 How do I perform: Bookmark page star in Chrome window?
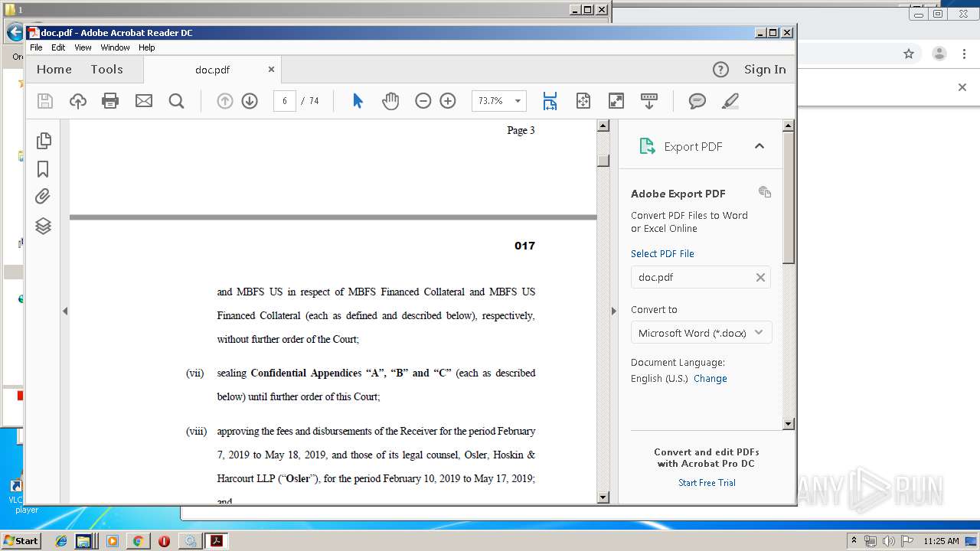point(909,54)
